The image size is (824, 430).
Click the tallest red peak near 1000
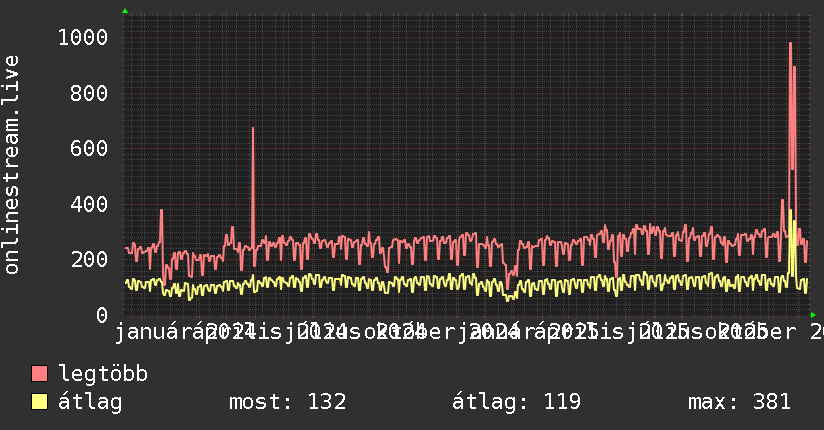coord(790,44)
